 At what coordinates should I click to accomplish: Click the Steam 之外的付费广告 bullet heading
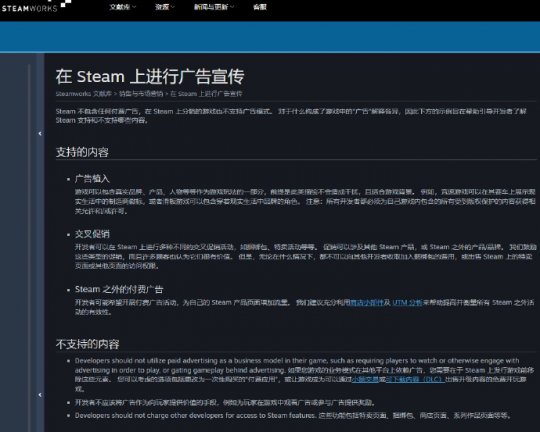coord(119,289)
